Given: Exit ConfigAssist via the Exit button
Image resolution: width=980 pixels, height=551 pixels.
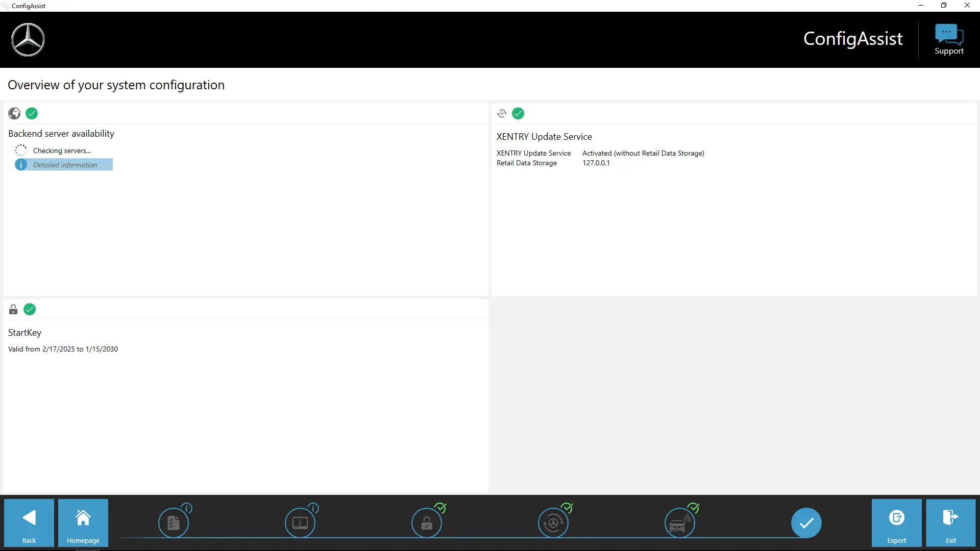Looking at the screenshot, I should [951, 523].
